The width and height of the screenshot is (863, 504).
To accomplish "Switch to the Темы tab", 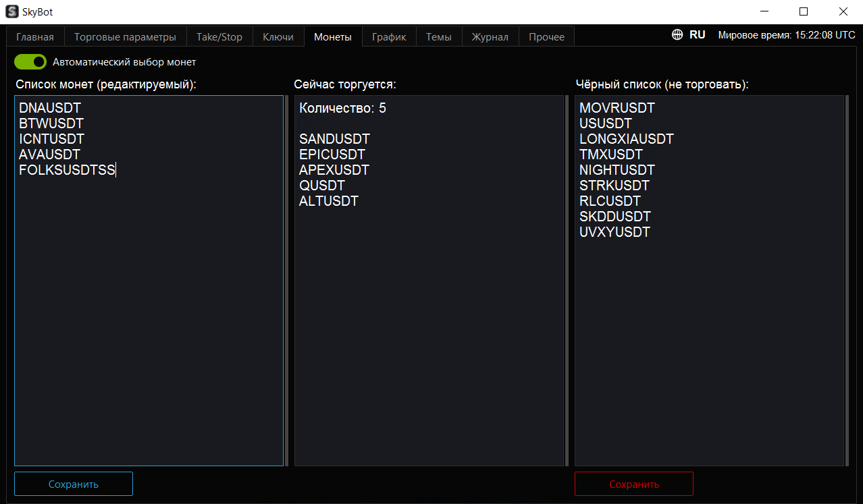I will pos(439,37).
